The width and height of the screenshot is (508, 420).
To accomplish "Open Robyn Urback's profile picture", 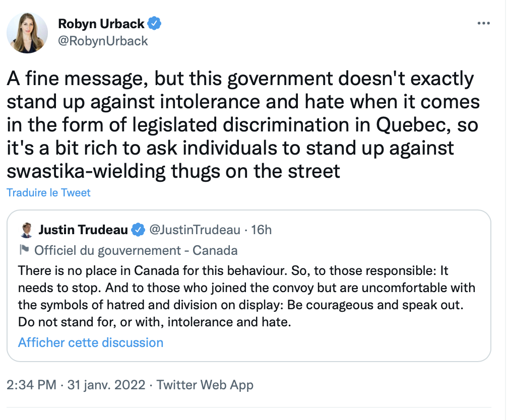I will coord(27,33).
